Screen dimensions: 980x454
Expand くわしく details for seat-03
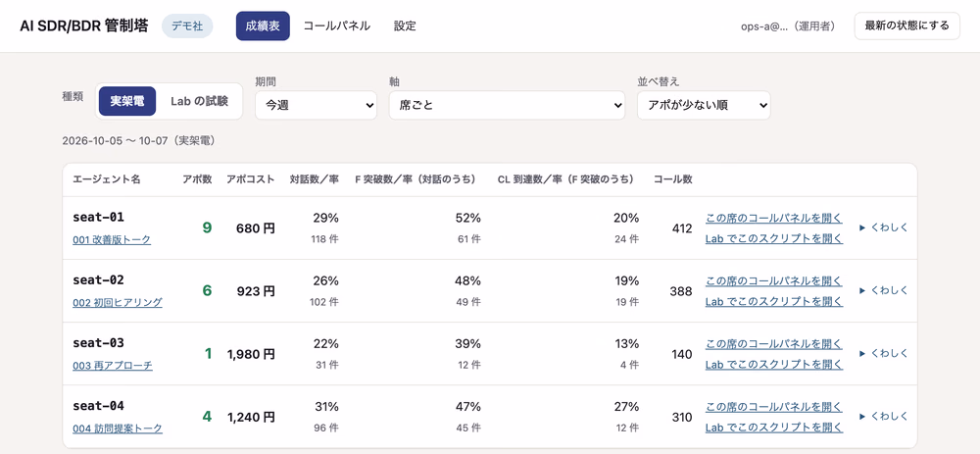click(x=884, y=354)
